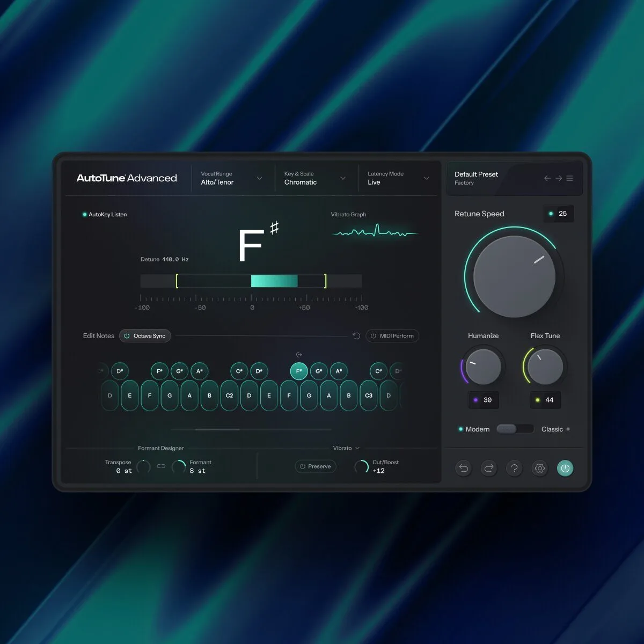This screenshot has width=644, height=644.
Task: Select the G# key right of highlighted F#
Action: 319,371
